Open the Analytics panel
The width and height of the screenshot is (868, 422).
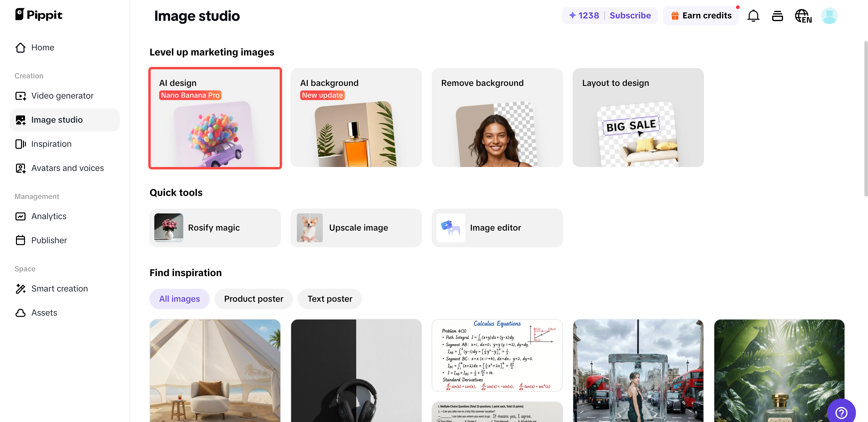point(49,216)
